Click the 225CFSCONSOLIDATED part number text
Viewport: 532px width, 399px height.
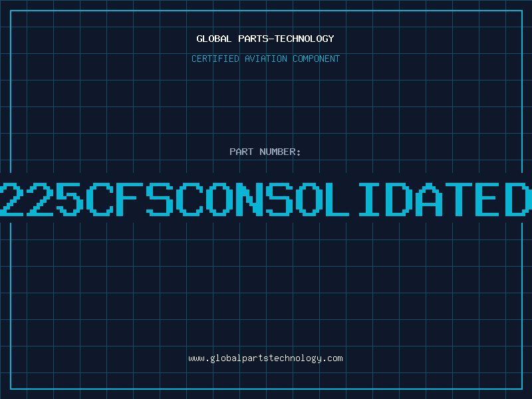pyautogui.click(x=266, y=199)
